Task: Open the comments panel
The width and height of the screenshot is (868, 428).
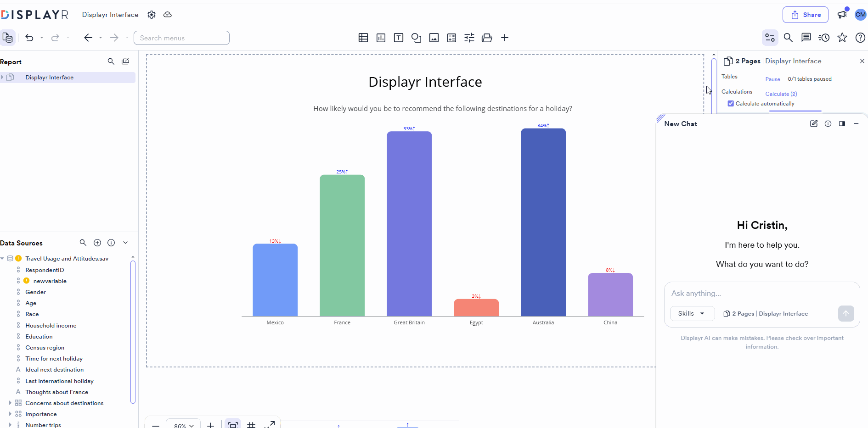Action: click(806, 38)
